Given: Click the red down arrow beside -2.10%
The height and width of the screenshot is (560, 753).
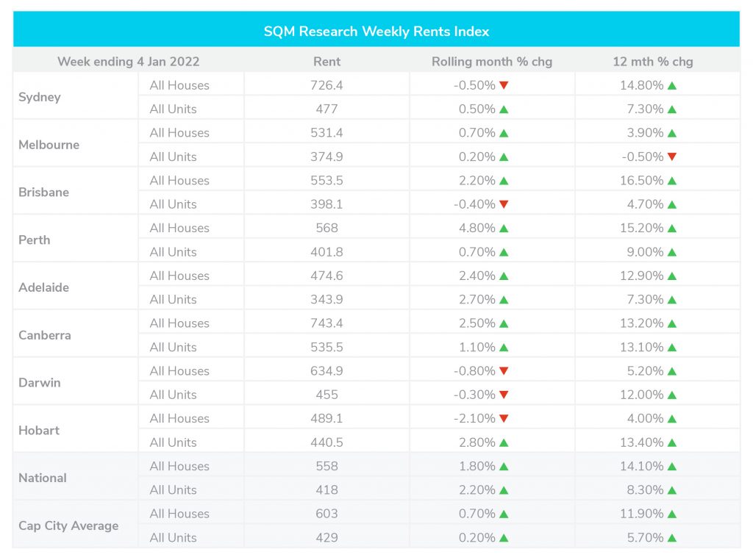Looking at the screenshot, I should (x=504, y=418).
